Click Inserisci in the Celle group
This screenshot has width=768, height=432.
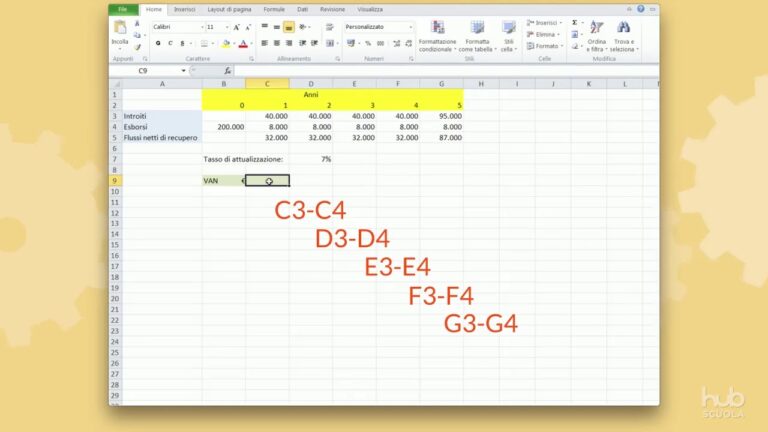544,23
